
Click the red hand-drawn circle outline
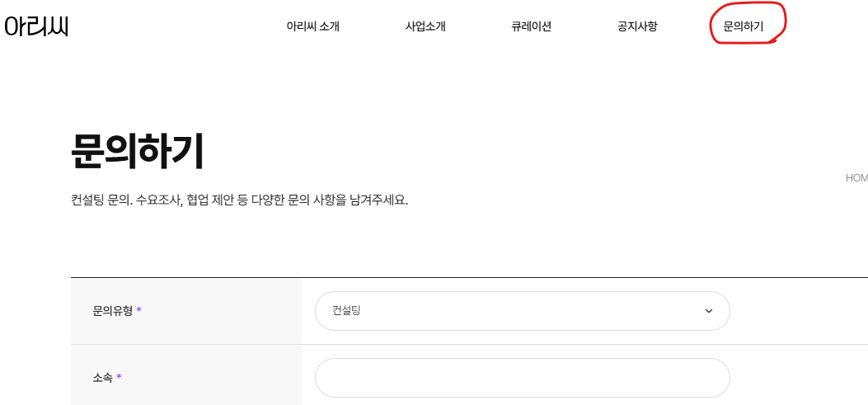pos(748,23)
